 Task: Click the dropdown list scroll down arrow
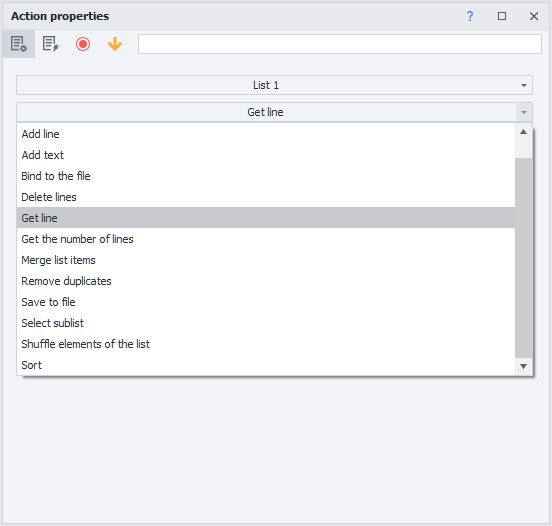tap(523, 366)
